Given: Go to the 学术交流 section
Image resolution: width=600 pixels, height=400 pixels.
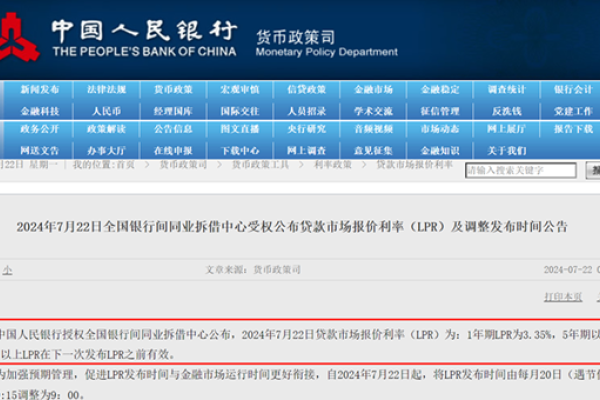Looking at the screenshot, I should pyautogui.click(x=373, y=111).
